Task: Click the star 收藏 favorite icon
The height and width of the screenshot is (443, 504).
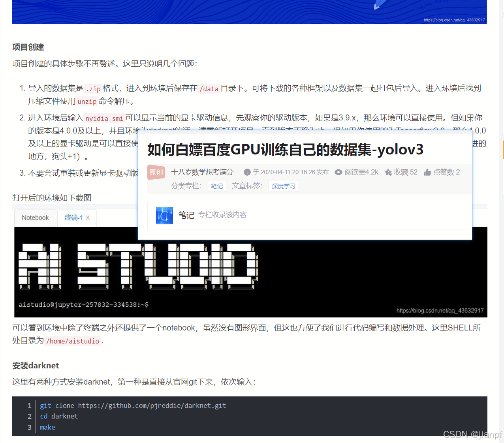Action: [x=388, y=172]
